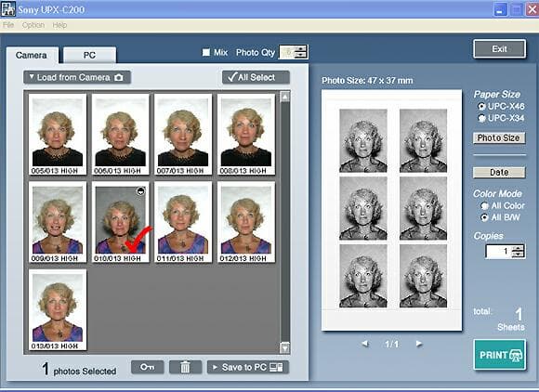Open the Load from Camera dropdown

[77, 77]
